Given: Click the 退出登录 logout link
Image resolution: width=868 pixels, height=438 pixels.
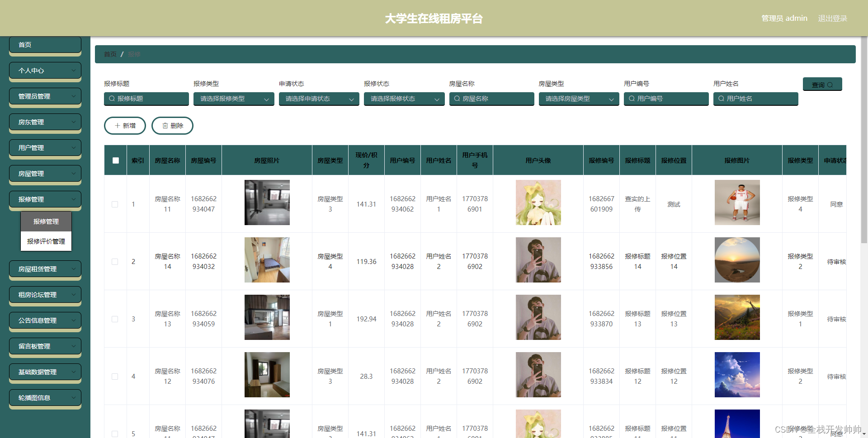Looking at the screenshot, I should tap(833, 18).
